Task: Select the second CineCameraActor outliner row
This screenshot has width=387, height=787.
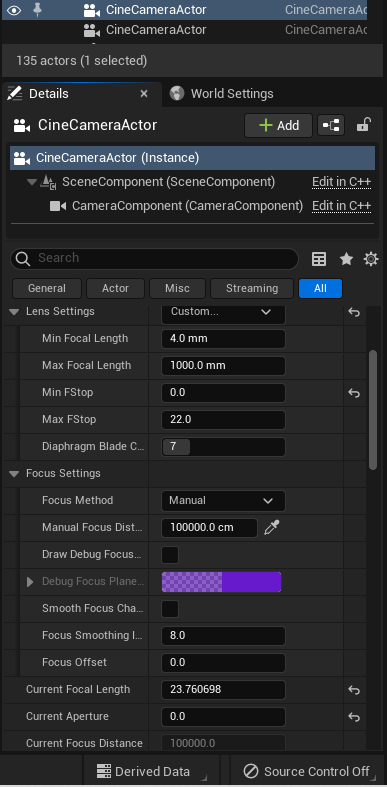Action: pos(185,30)
